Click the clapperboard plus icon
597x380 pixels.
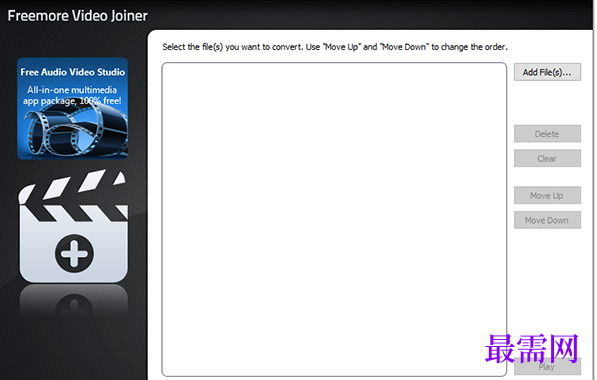[73, 226]
